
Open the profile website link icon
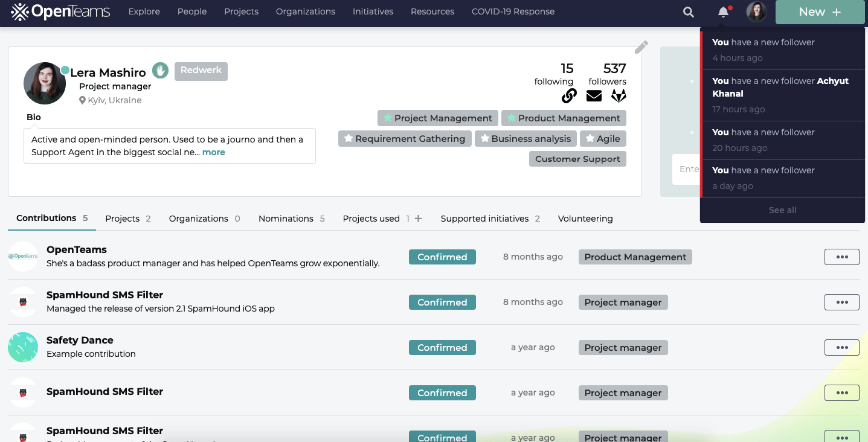click(x=569, y=95)
